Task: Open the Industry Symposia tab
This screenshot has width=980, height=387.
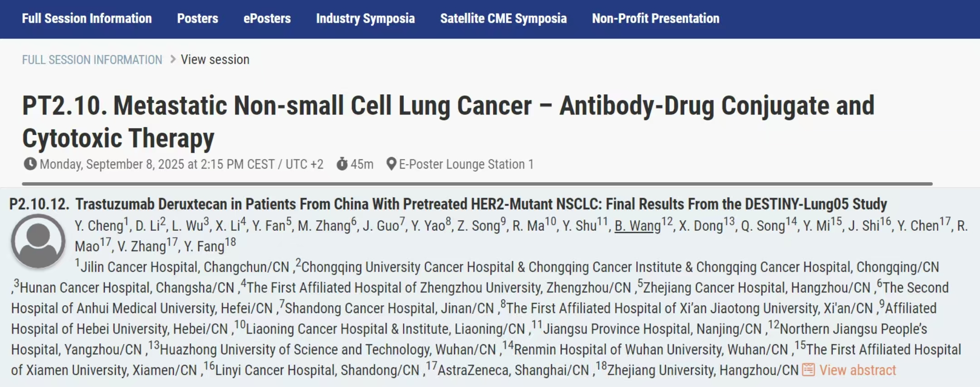Action: point(365,19)
